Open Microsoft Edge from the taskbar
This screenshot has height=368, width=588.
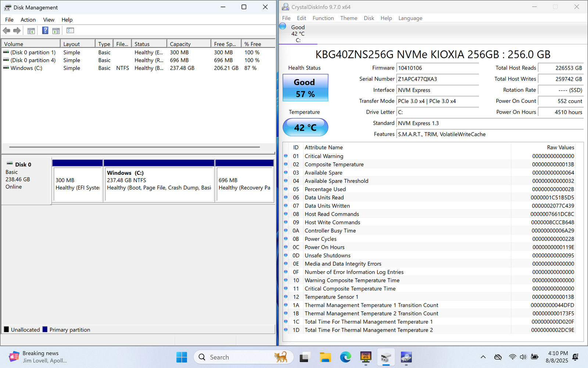(345, 357)
